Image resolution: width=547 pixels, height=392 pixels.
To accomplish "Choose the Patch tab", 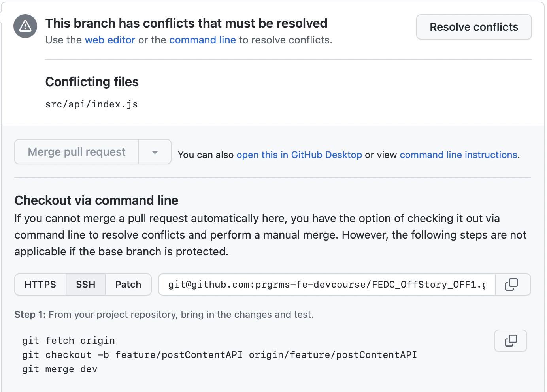I will coord(128,285).
